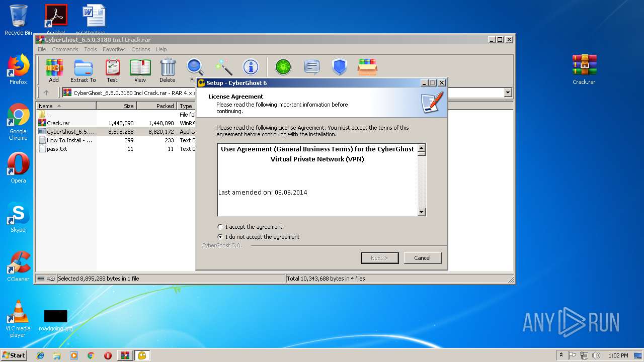Click the Windows Explorer taskbar icon

[x=57, y=355]
